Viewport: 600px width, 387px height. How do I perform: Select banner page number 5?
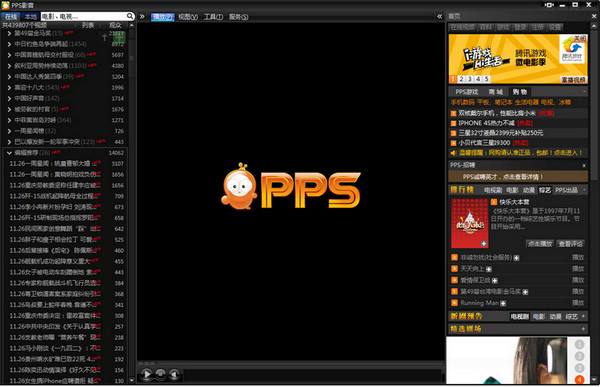coord(486,79)
